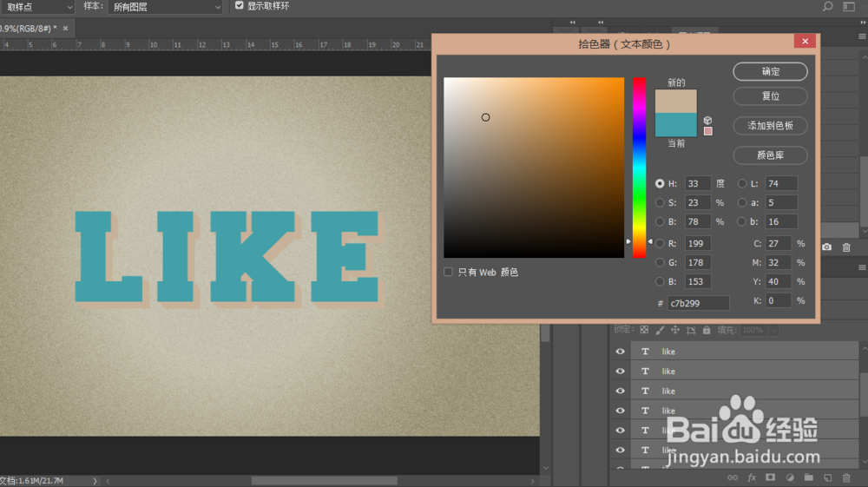Open the layer fill percentage dropdown arrow
This screenshot has height=487, width=868.
(x=774, y=331)
